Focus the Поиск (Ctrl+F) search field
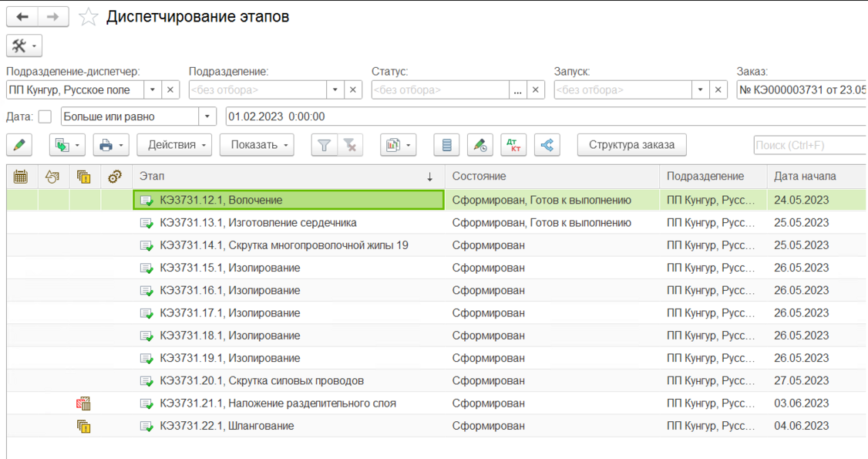 [810, 145]
